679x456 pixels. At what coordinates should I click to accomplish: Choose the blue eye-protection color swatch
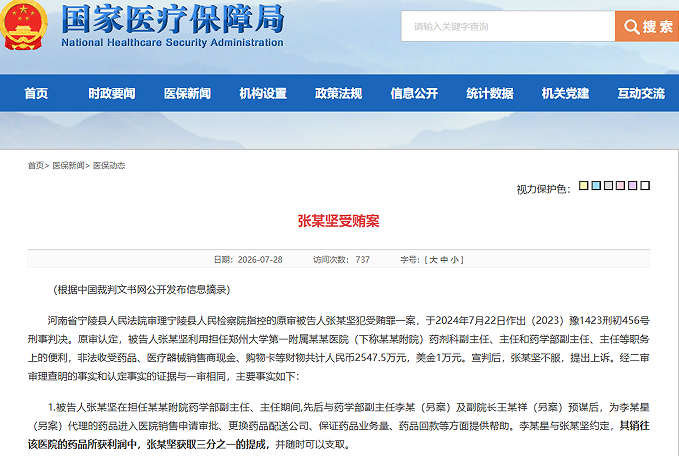(596, 185)
